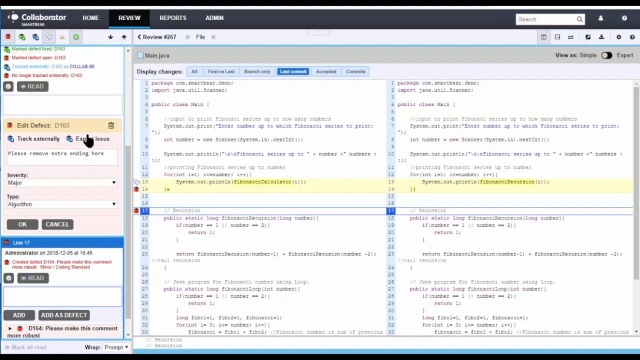Viewport: 640px width, 360px height.
Task: Jump to next comment with down arrow
Action: click(x=110, y=37)
